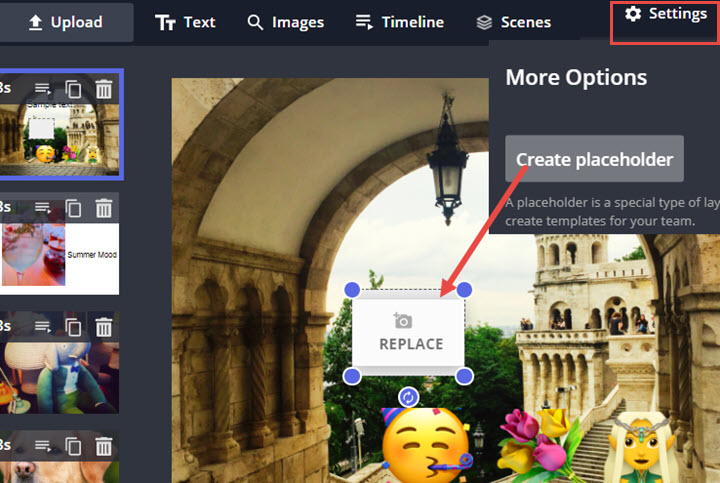Select the party face emoji sticker
The height and width of the screenshot is (483, 720).
(x=427, y=444)
